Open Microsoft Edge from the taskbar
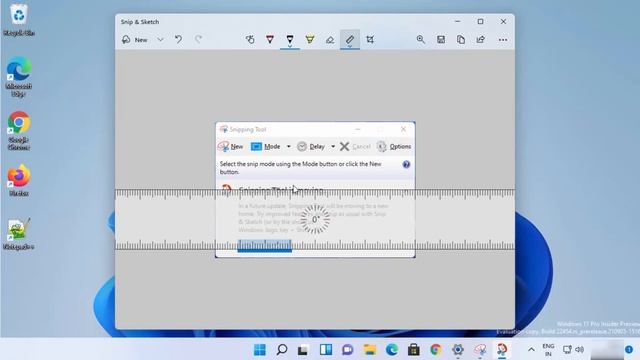This screenshot has width=640, height=360. coord(392,349)
